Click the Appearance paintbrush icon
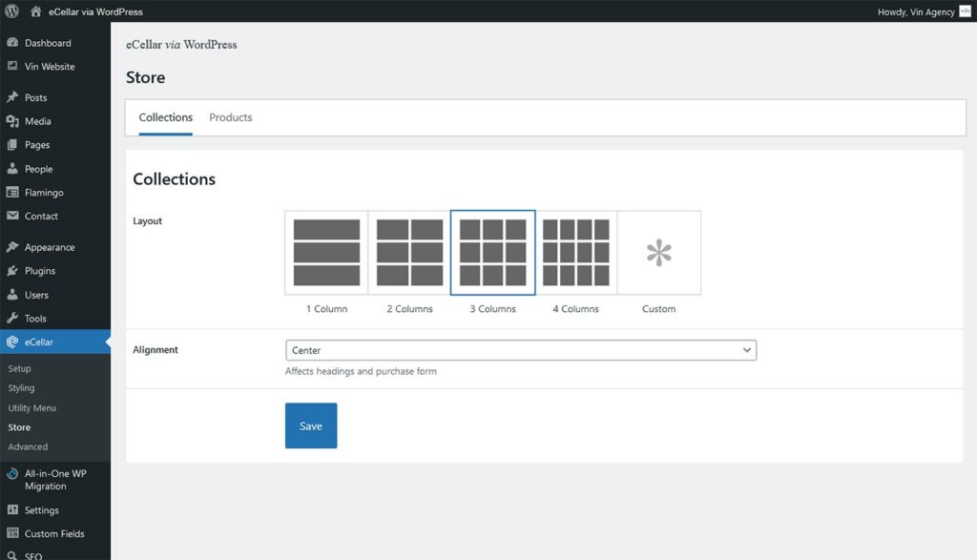 click(x=12, y=247)
